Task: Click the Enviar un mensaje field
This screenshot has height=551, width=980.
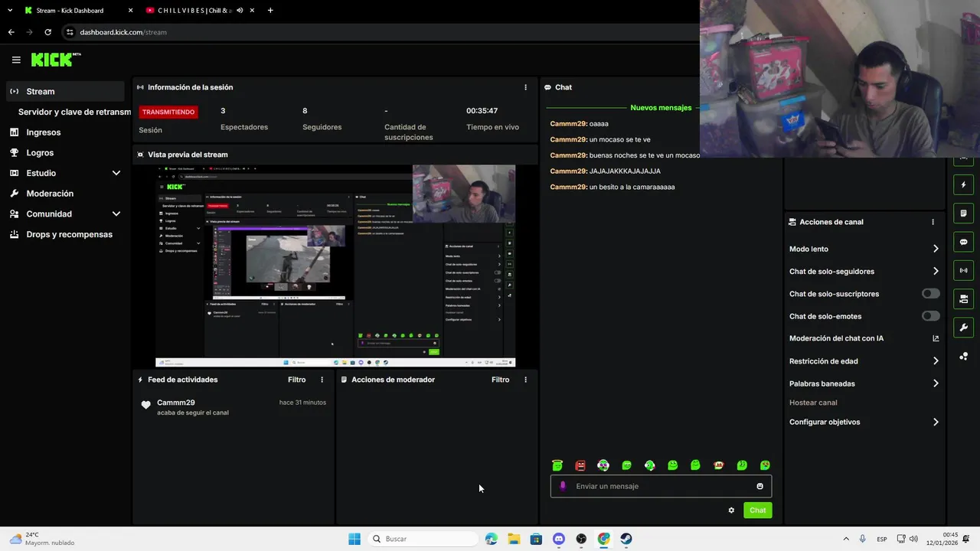Action: tap(661, 486)
